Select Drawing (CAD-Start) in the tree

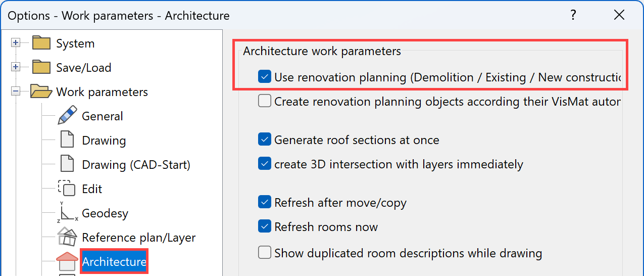pyautogui.click(x=136, y=165)
